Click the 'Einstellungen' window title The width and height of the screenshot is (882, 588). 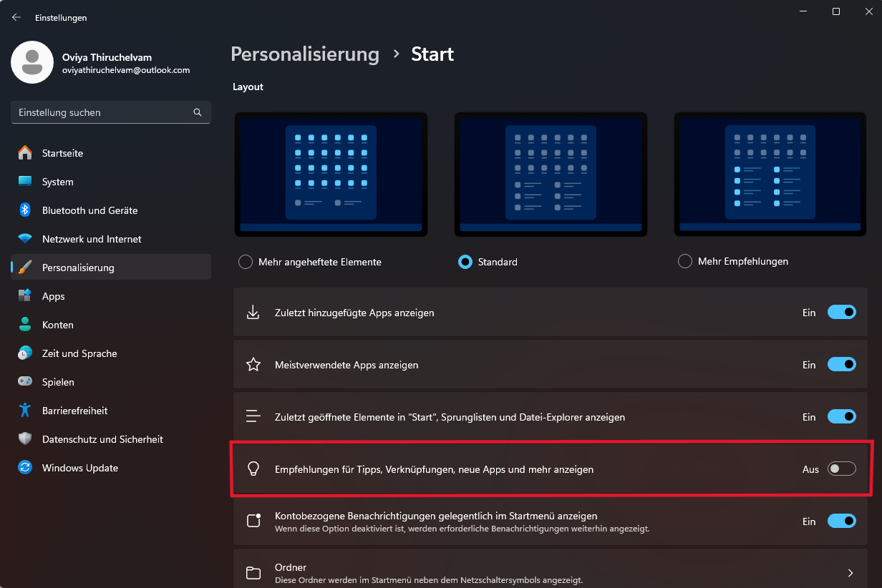[x=61, y=17]
